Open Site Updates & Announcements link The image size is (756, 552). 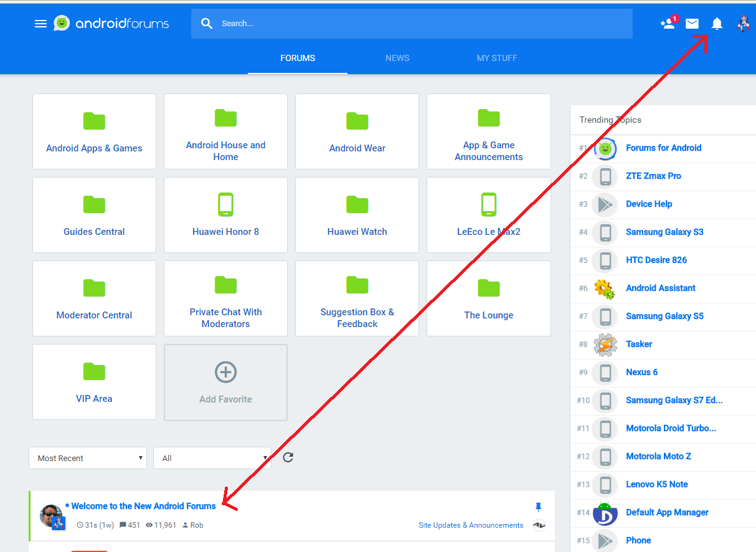pos(471,525)
